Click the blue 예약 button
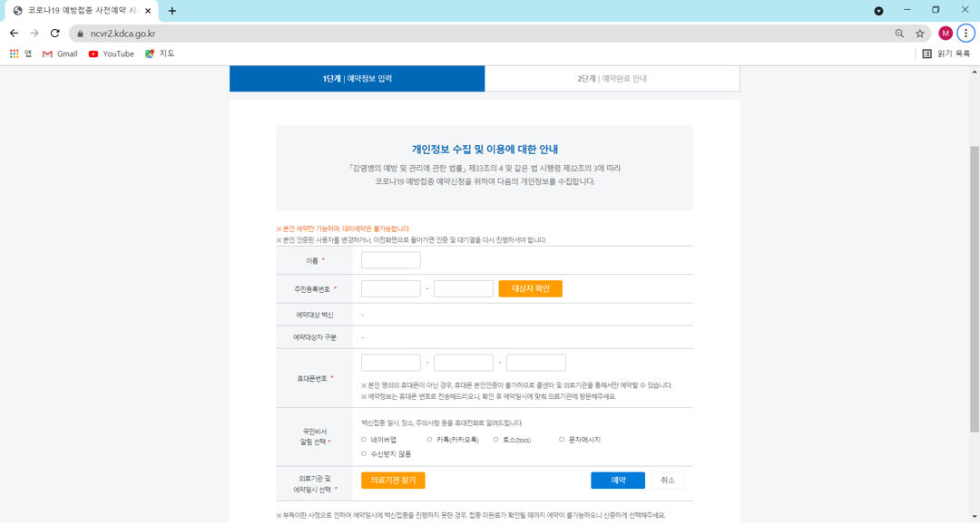The image size is (980, 525). pos(618,480)
